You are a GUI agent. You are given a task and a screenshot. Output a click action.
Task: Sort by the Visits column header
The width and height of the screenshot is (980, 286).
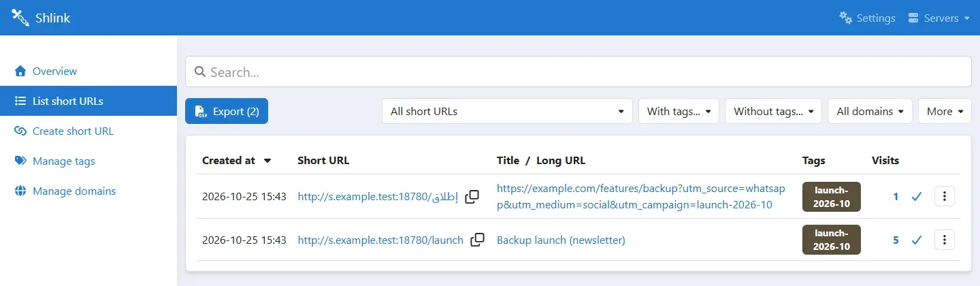click(885, 161)
